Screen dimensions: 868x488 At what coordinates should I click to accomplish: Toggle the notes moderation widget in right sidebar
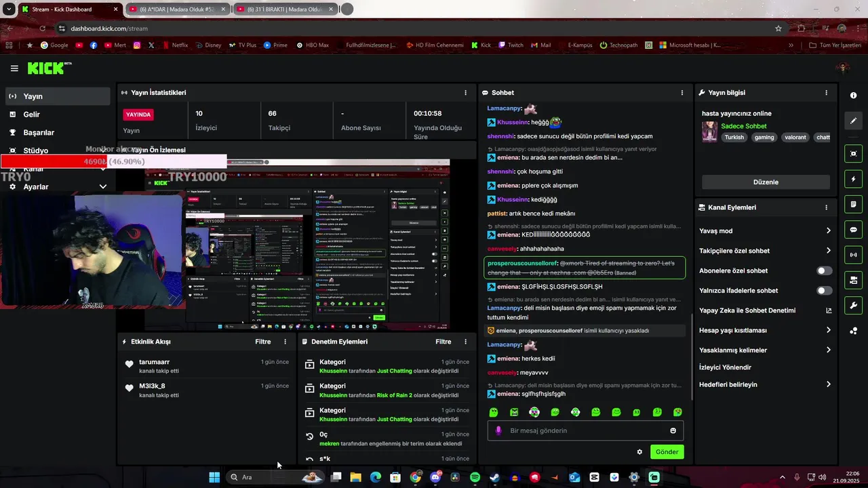click(854, 204)
